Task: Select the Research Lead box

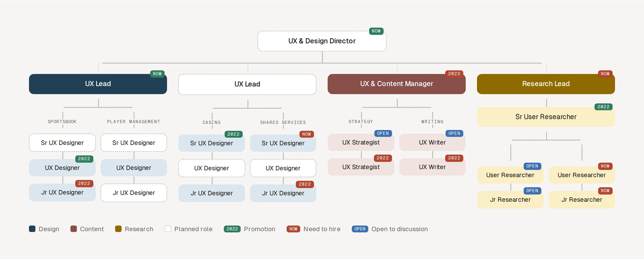Action: 546,84
